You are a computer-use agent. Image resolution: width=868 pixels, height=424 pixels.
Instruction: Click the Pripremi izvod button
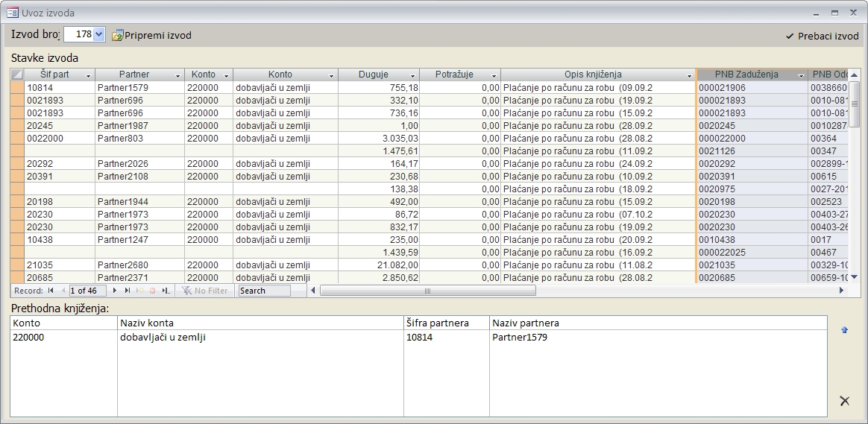[152, 35]
